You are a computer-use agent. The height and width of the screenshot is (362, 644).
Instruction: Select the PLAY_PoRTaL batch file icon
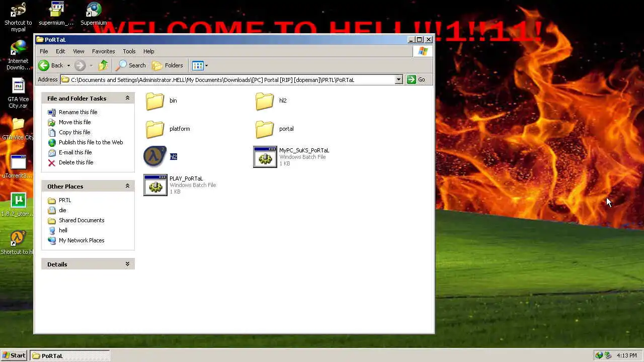tap(155, 185)
